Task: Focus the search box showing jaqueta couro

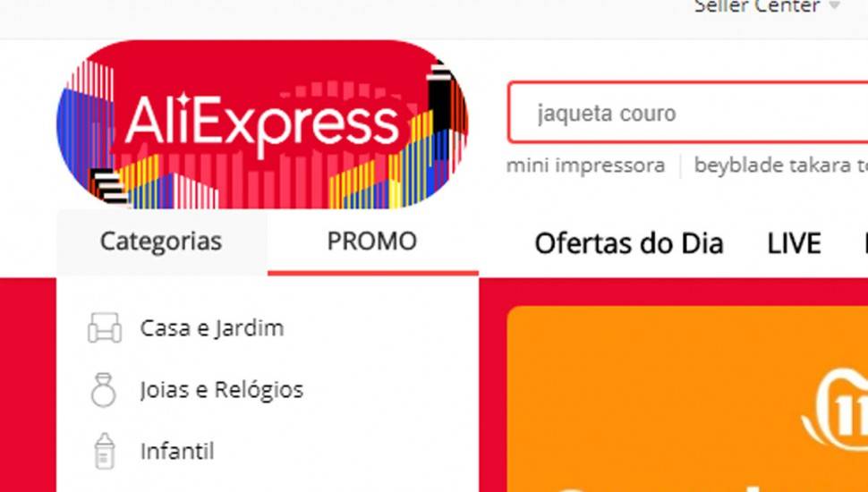Action: point(688,113)
